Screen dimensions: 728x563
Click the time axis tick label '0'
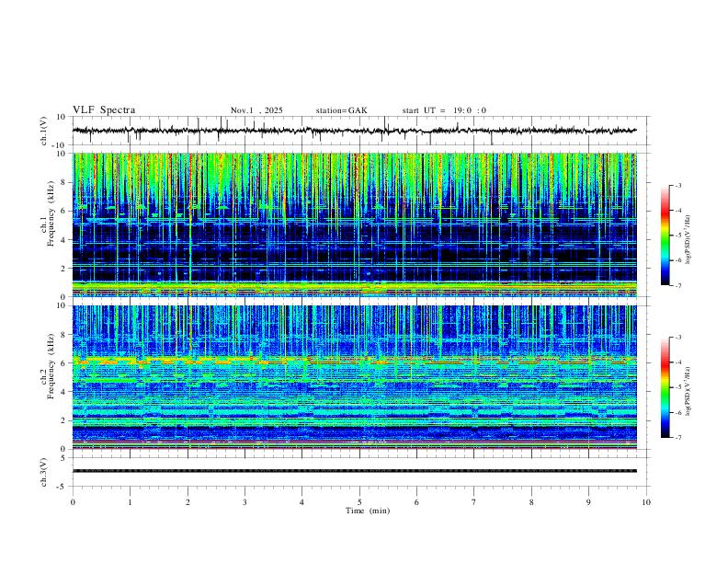coord(73,502)
